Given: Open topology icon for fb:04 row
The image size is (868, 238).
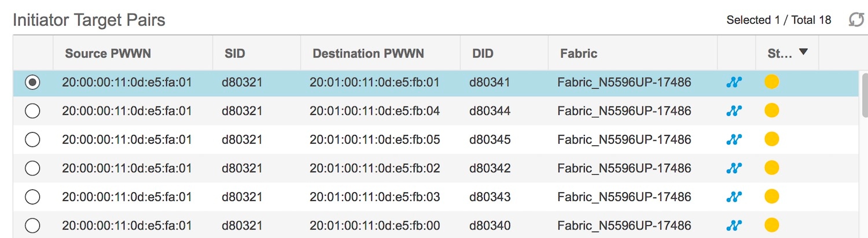Looking at the screenshot, I should 734,111.
